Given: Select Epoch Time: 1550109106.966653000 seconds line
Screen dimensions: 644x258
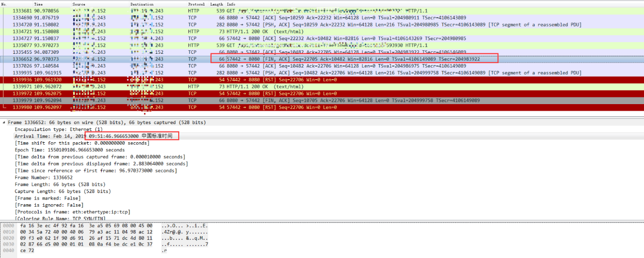Looking at the screenshot, I should [x=70, y=150].
